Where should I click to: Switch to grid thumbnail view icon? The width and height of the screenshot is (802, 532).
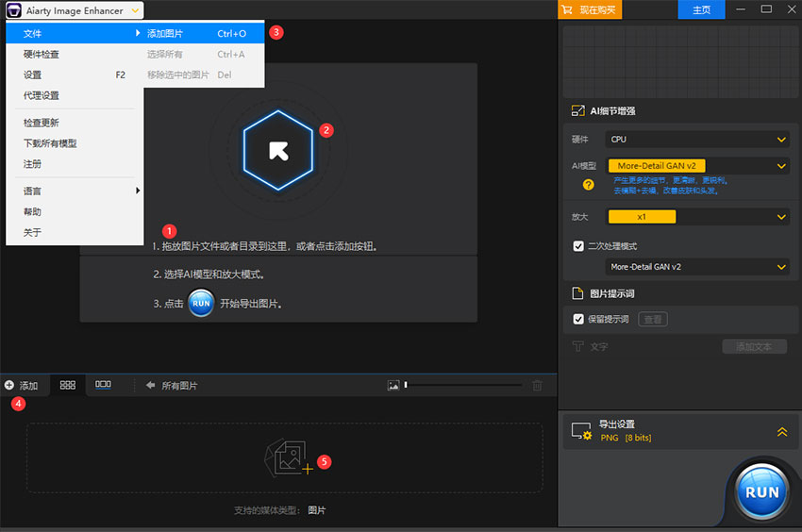coord(68,385)
